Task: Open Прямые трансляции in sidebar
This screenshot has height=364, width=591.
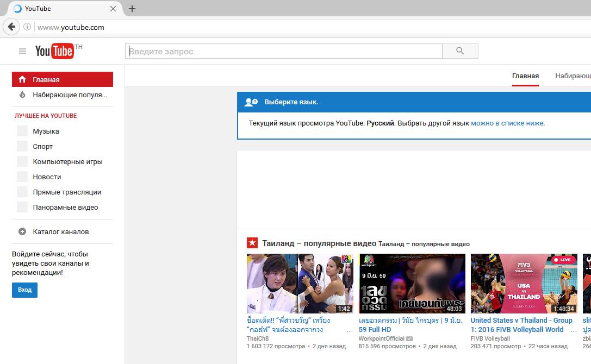Action: tap(67, 192)
